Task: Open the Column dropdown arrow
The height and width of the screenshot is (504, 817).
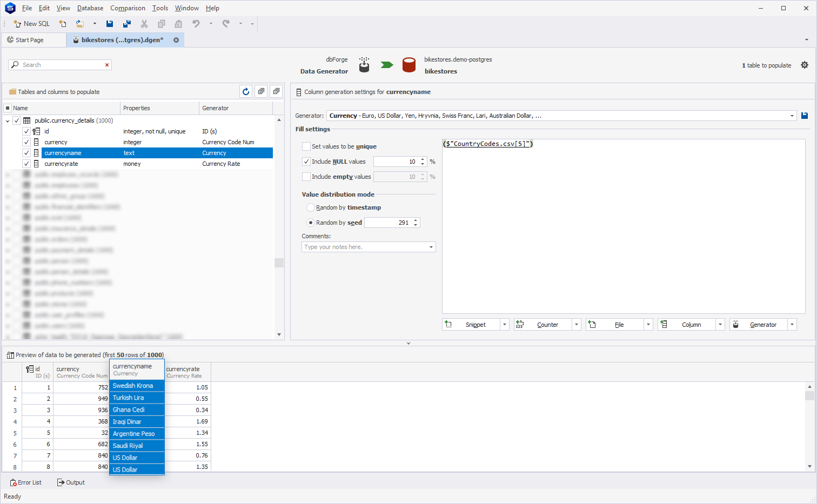Action: 720,325
